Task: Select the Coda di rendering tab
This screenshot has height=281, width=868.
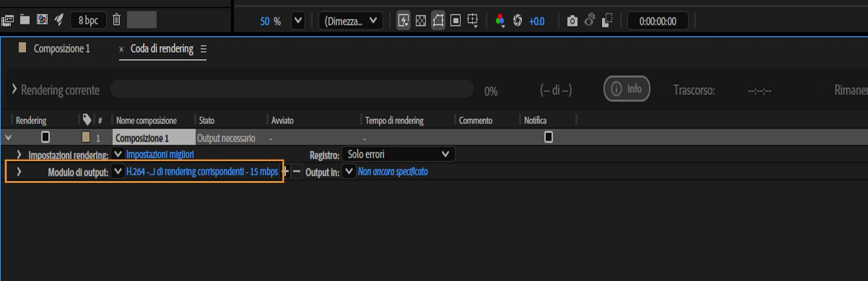Action: coord(162,48)
